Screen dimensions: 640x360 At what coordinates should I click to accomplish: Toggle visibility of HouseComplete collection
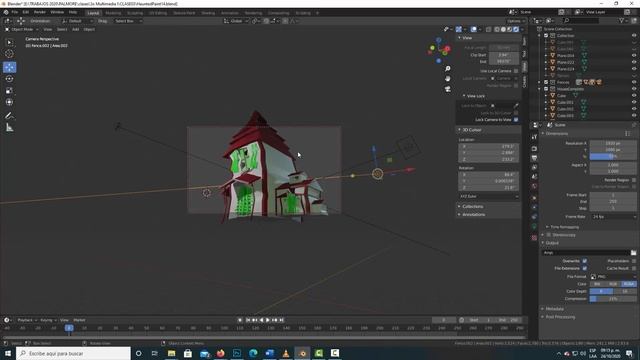pyautogui.click(x=634, y=89)
